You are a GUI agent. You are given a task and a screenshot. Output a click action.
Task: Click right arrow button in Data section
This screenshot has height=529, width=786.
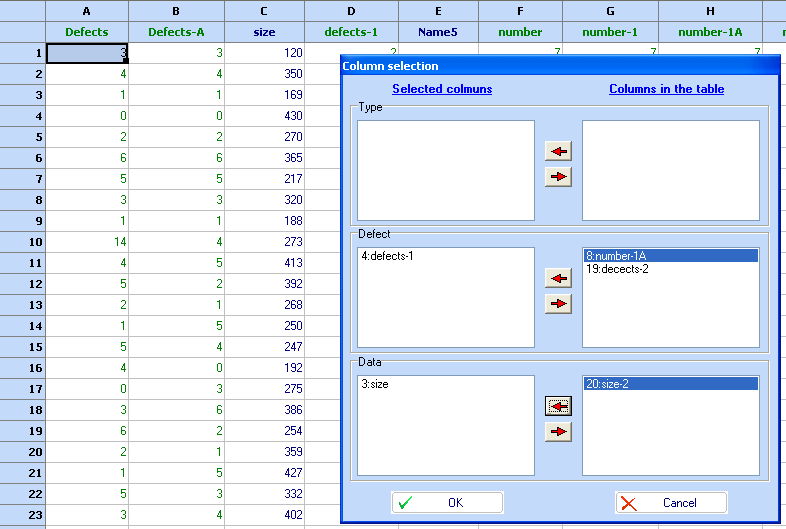click(558, 432)
